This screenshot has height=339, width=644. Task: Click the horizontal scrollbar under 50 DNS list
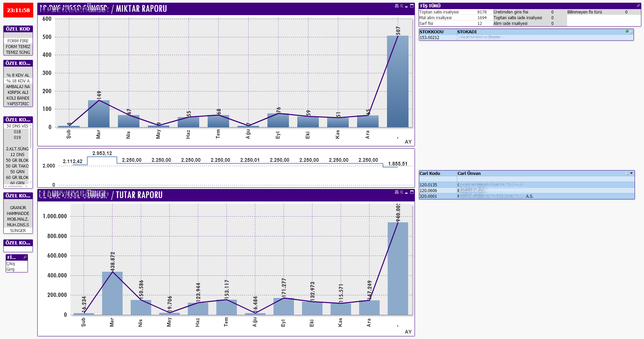[x=17, y=186]
